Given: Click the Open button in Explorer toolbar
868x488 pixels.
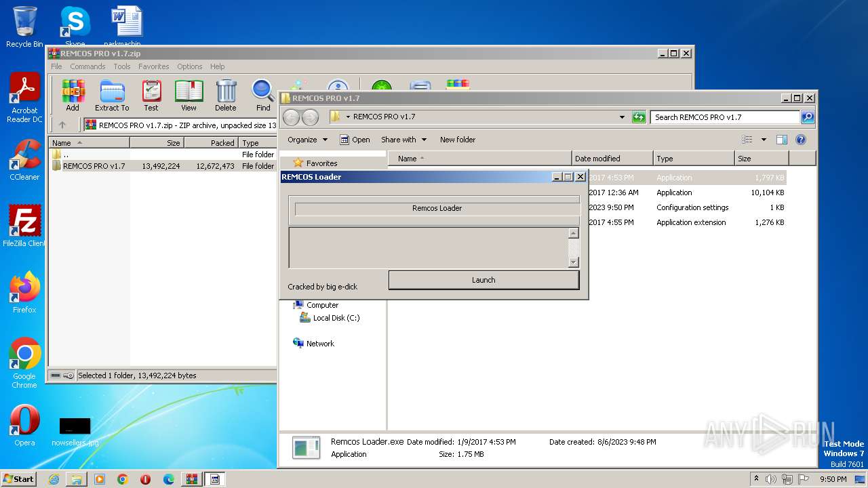Looking at the screenshot, I should pyautogui.click(x=355, y=140).
